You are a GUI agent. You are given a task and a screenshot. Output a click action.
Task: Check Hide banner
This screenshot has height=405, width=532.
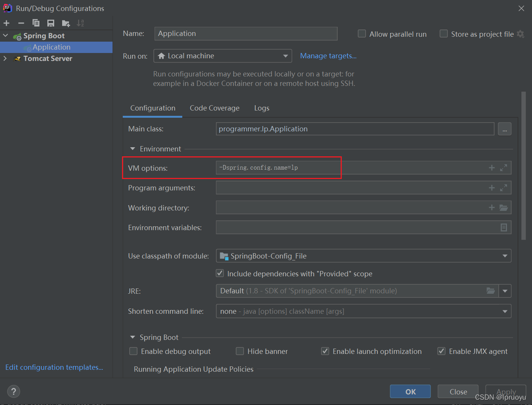[x=240, y=351]
